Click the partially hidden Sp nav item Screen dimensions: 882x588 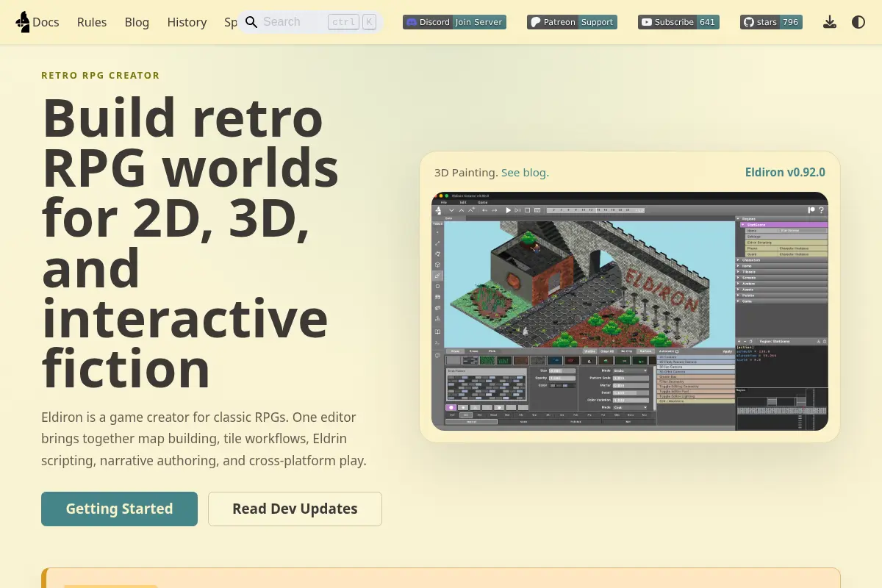coord(230,22)
